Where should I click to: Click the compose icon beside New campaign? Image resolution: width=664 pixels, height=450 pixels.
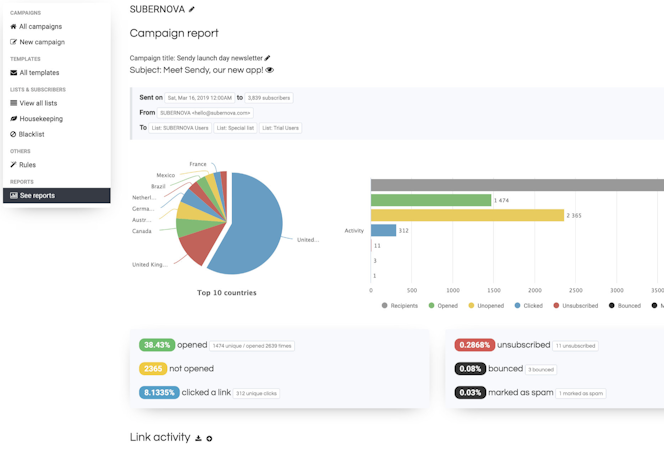point(14,42)
